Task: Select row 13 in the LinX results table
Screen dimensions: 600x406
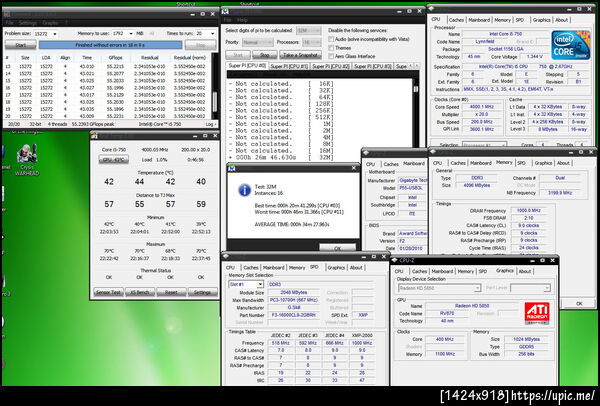Action: tap(107, 66)
